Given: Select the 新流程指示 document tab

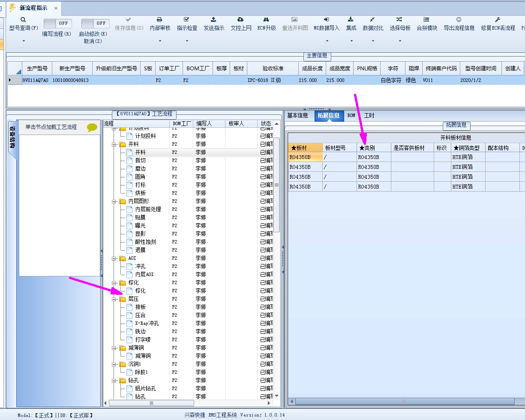Looking at the screenshot, I should (x=33, y=8).
